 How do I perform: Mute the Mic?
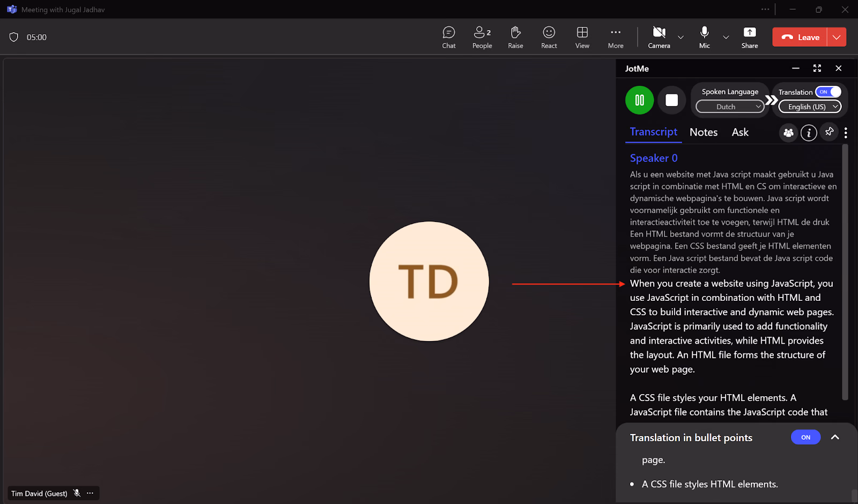[x=705, y=38]
